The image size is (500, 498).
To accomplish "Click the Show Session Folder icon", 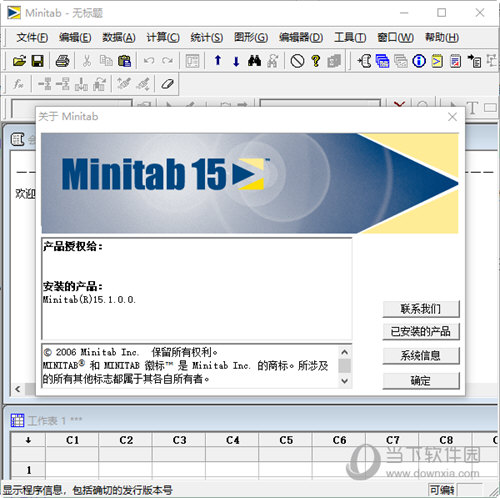I will (x=364, y=61).
